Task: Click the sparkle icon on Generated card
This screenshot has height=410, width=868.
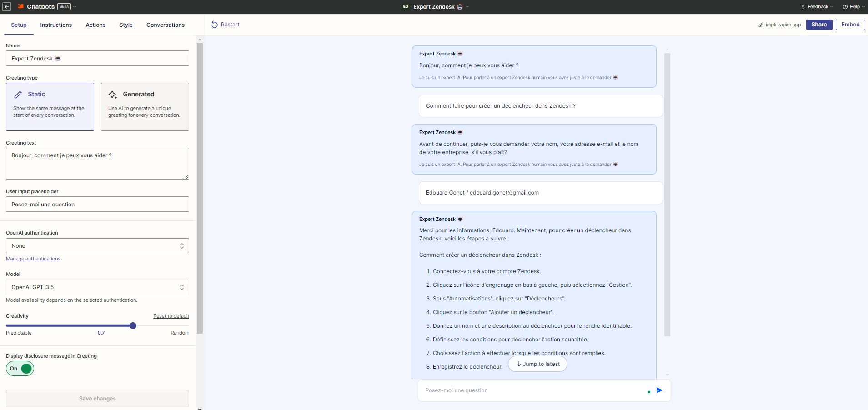Action: coord(113,95)
